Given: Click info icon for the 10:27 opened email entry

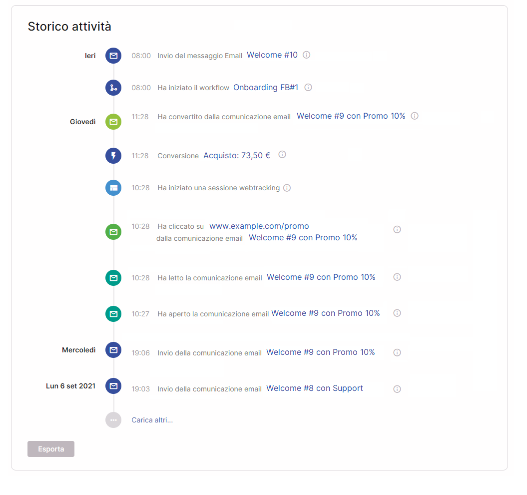Looking at the screenshot, I should coord(397,313).
